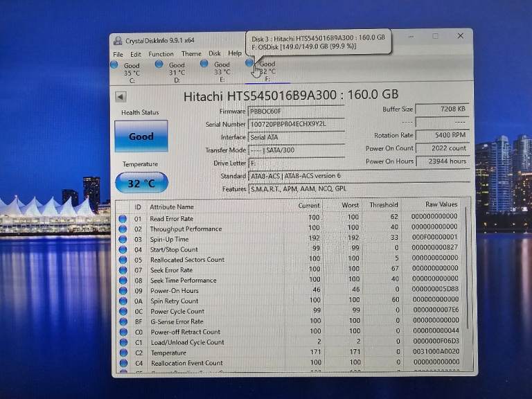532x399 pixels.
Task: Open the Edit menu
Action: point(135,54)
